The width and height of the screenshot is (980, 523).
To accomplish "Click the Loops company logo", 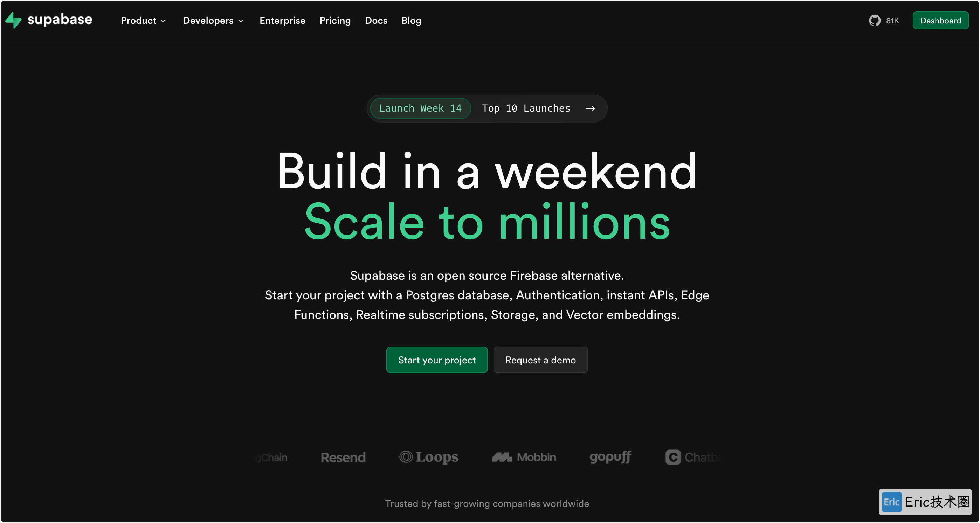I will pos(429,457).
